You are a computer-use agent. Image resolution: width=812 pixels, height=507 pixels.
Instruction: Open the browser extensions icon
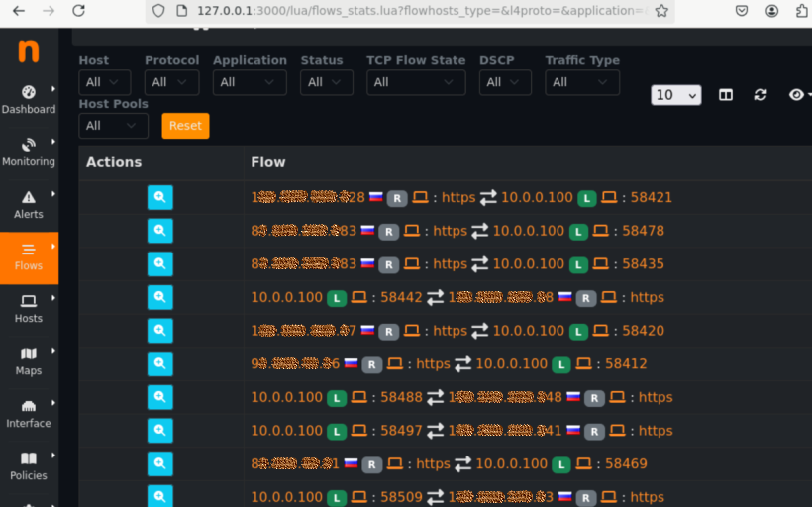pos(802,11)
